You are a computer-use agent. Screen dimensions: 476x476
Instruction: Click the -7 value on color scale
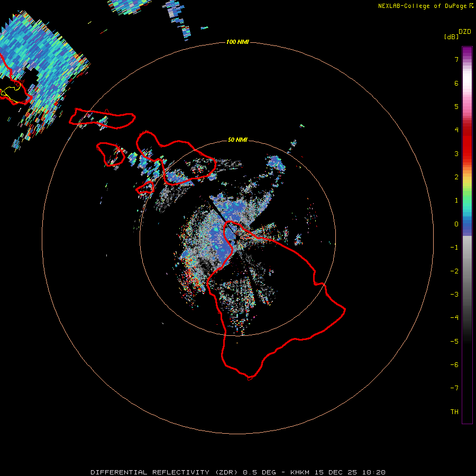[454, 388]
